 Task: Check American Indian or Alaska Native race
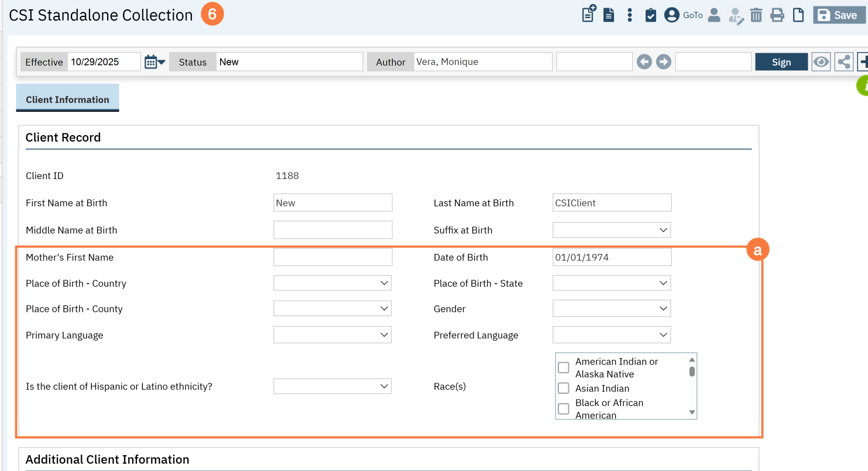[x=564, y=367]
